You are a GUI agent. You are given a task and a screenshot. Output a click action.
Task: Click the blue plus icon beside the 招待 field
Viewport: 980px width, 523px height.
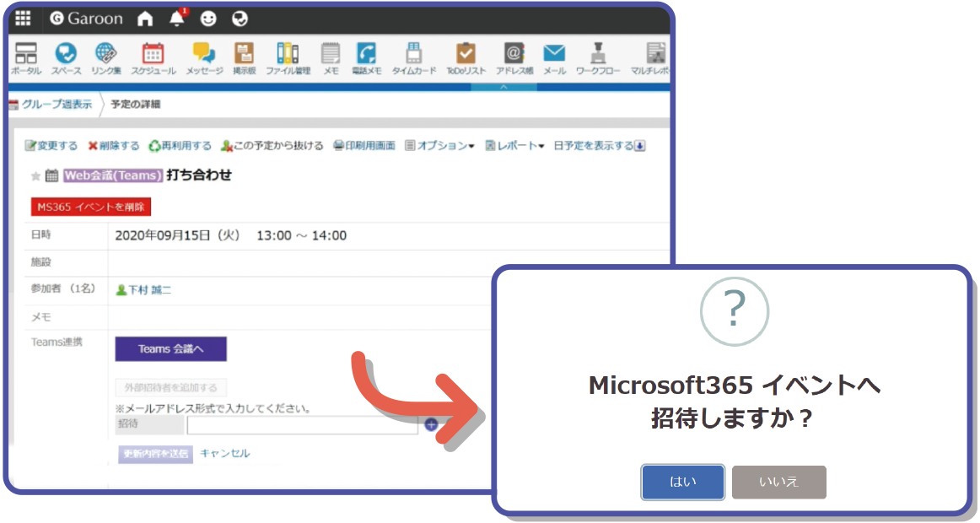[432, 426]
